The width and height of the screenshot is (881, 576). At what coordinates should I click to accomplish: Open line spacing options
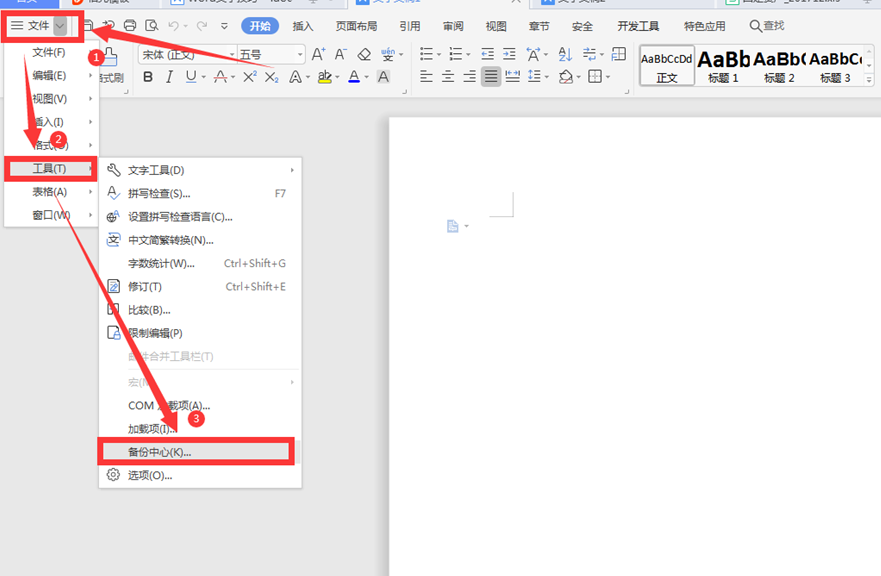pos(535,76)
